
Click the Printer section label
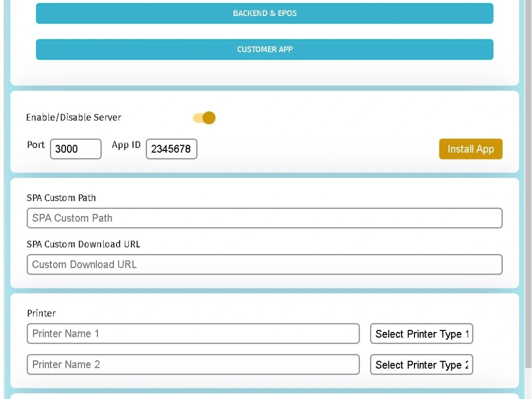point(41,313)
